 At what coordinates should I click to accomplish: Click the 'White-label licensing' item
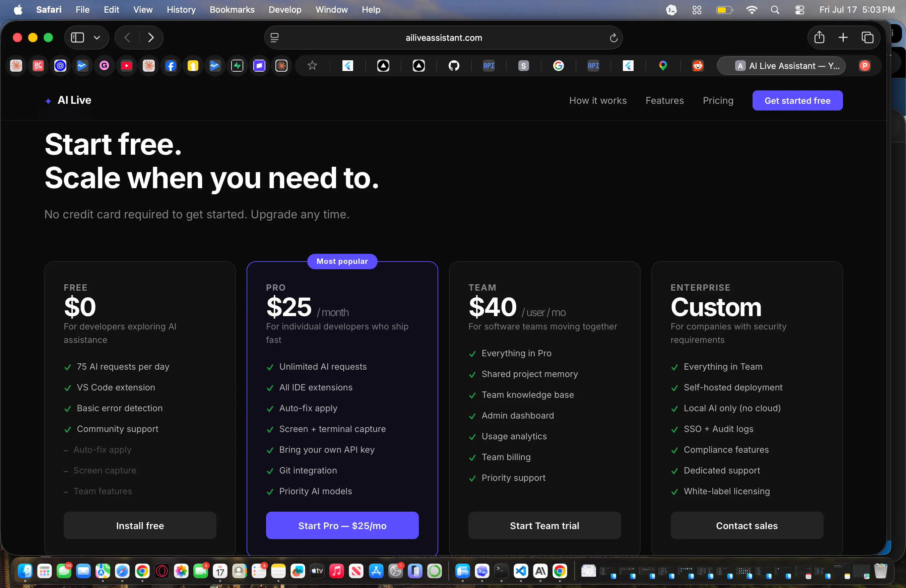click(x=726, y=491)
